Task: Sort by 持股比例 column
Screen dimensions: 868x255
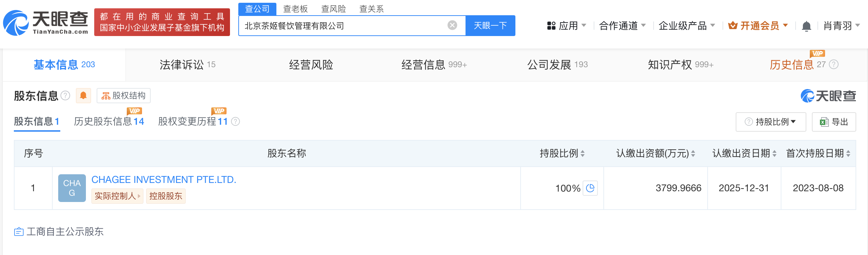Action: (583, 153)
